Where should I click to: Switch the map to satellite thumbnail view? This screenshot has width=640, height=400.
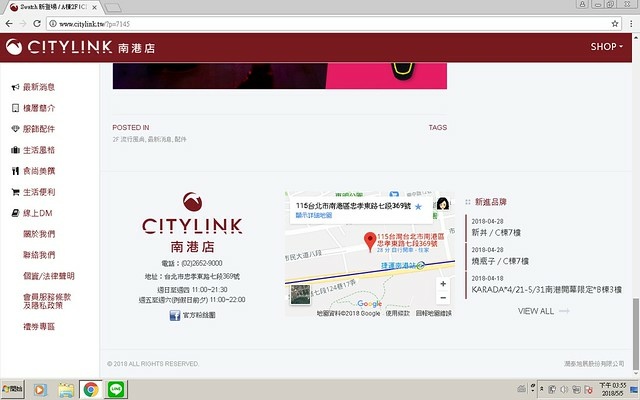point(300,294)
